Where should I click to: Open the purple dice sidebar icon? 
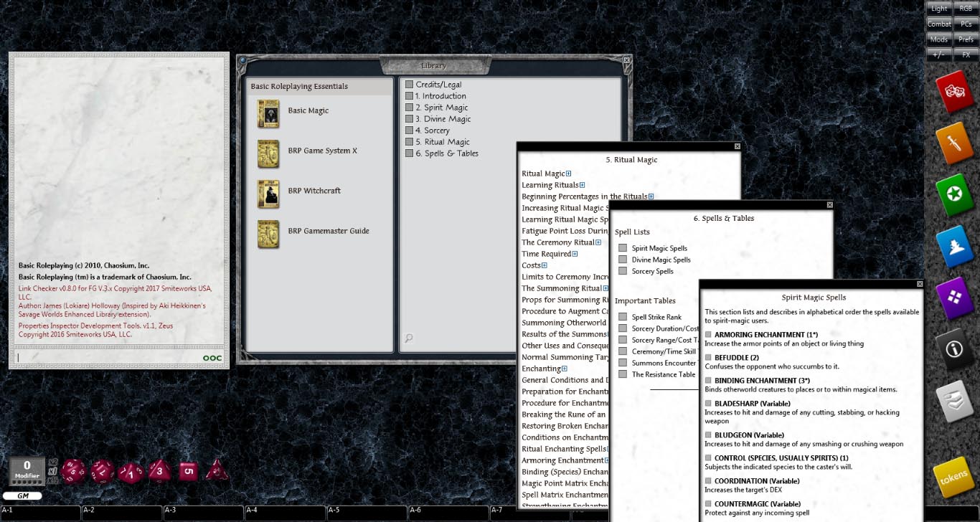(953, 297)
